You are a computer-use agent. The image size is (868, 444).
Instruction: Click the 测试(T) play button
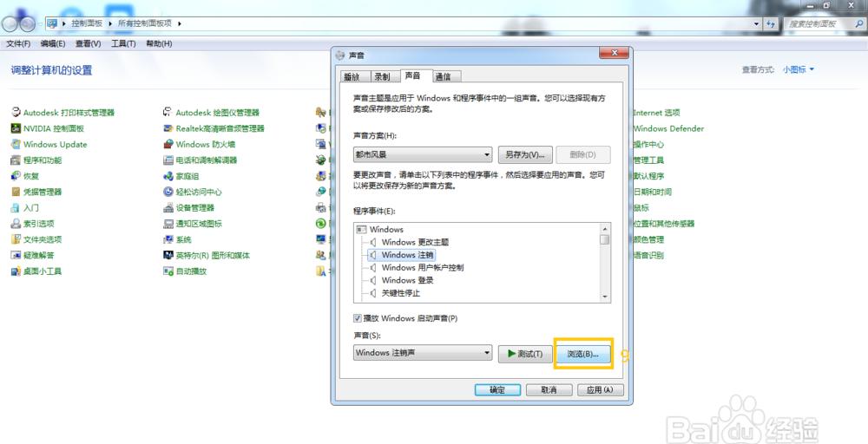[x=525, y=354]
